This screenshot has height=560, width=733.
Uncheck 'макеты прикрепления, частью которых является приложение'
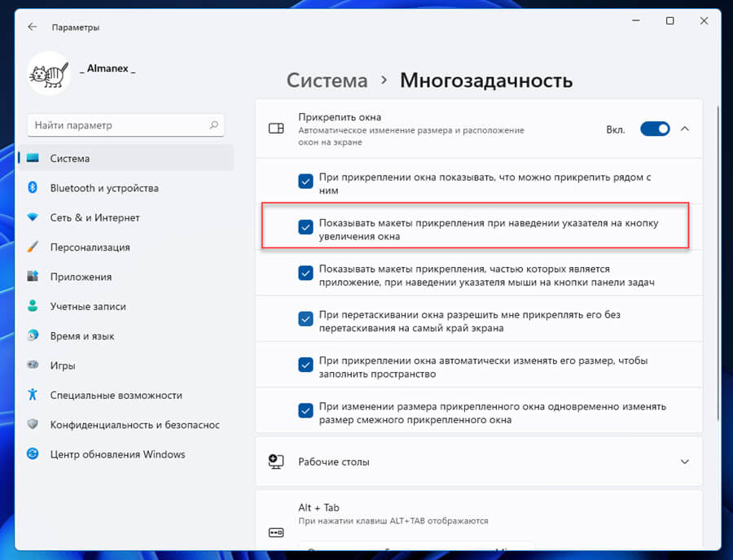(305, 273)
